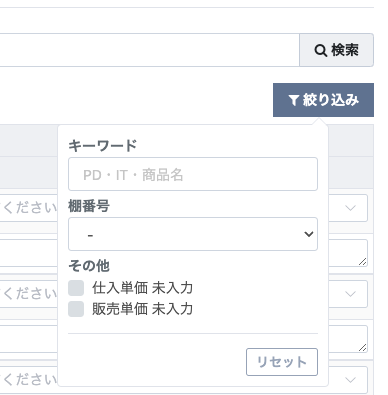
Task: Click the chevron arrow of 棚番号 select
Action: (x=309, y=234)
